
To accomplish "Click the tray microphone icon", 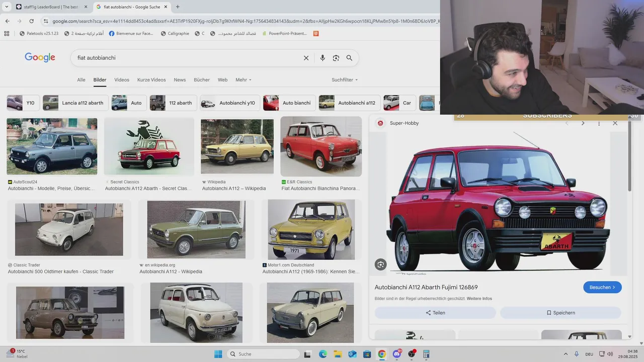I will coord(577,354).
